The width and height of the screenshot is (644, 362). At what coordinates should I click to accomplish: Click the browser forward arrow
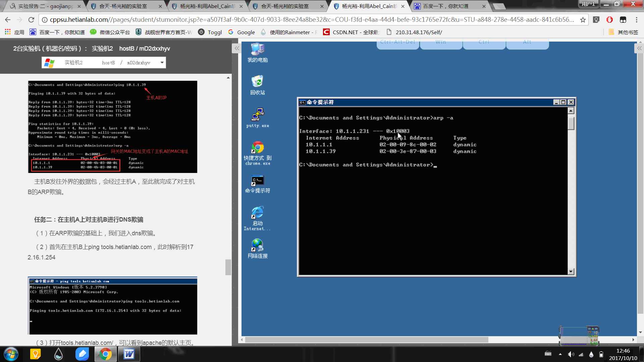tap(19, 20)
